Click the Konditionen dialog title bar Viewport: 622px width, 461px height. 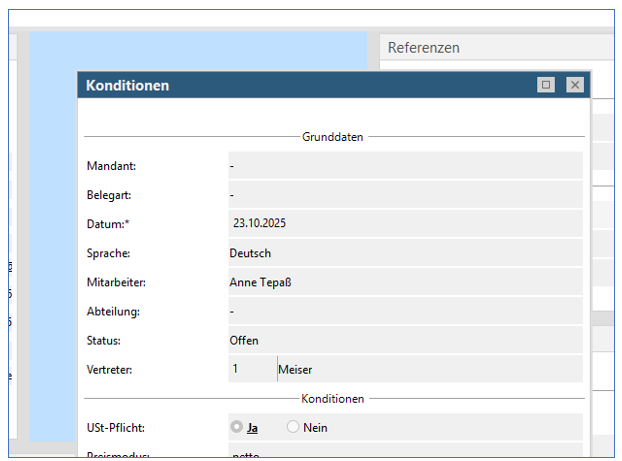click(x=300, y=85)
